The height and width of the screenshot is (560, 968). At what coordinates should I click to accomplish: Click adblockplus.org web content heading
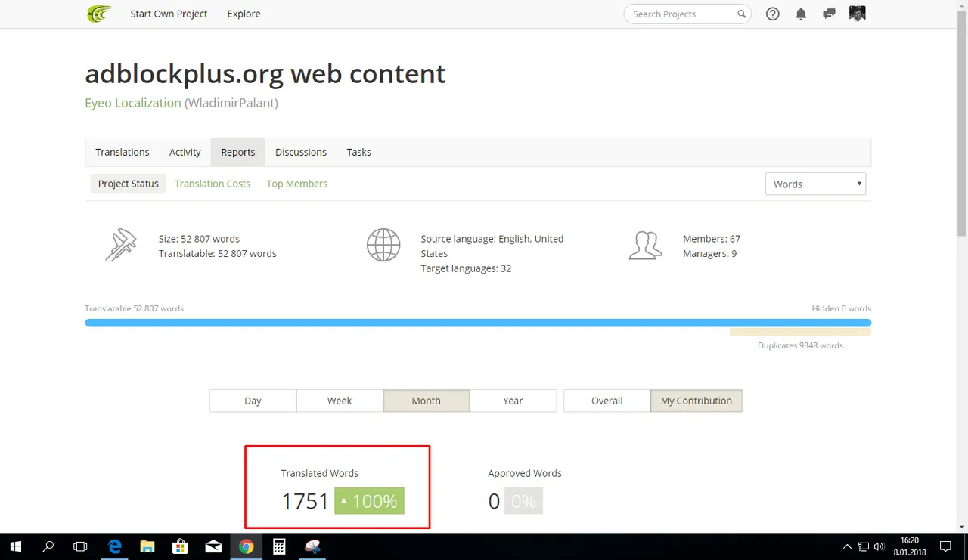point(265,73)
